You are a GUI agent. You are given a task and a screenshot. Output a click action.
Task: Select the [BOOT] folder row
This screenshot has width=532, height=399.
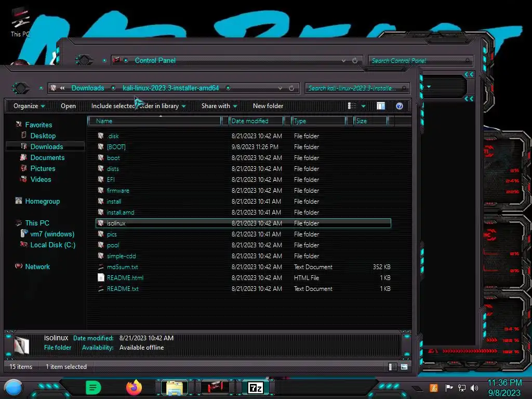(x=243, y=147)
